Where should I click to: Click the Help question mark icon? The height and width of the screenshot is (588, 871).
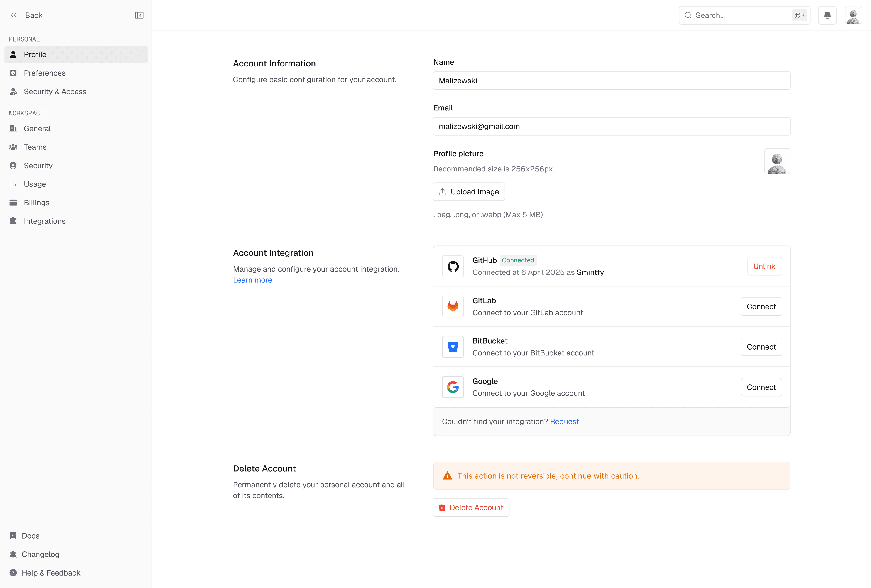(13, 573)
